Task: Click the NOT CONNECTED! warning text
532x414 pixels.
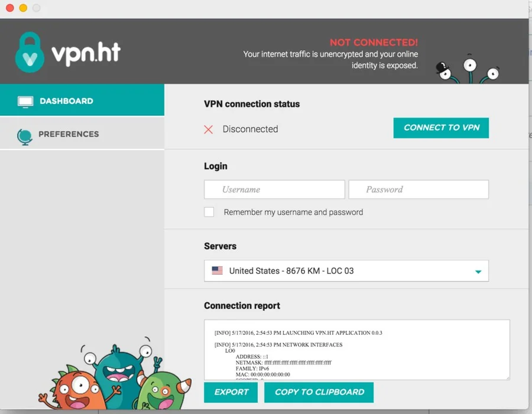Action: point(374,43)
